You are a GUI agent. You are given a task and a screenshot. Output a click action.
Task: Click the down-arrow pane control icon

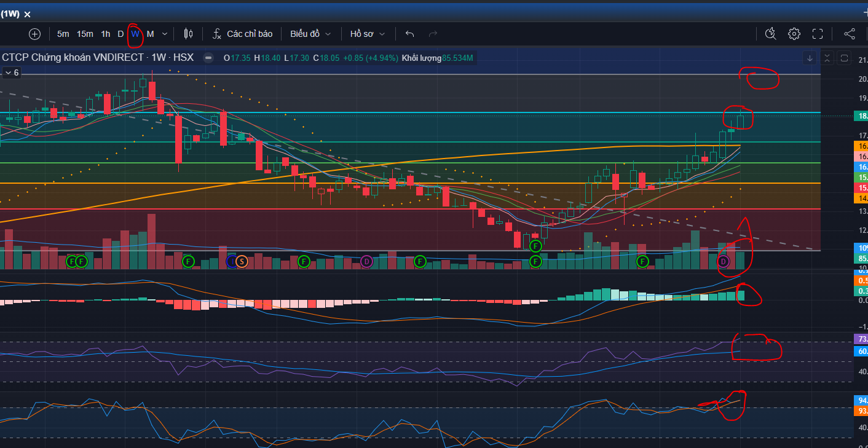coord(810,58)
